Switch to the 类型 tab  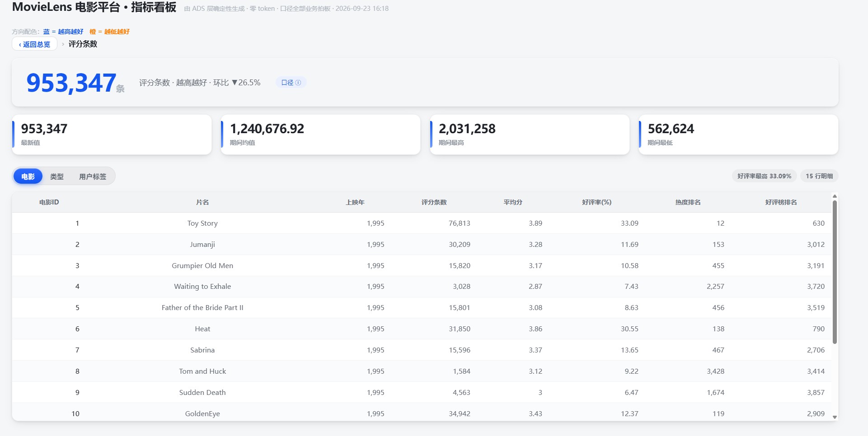pyautogui.click(x=57, y=176)
